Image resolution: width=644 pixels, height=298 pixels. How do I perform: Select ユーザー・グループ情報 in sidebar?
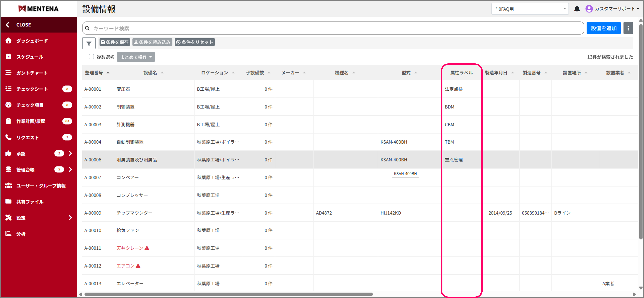point(41,186)
